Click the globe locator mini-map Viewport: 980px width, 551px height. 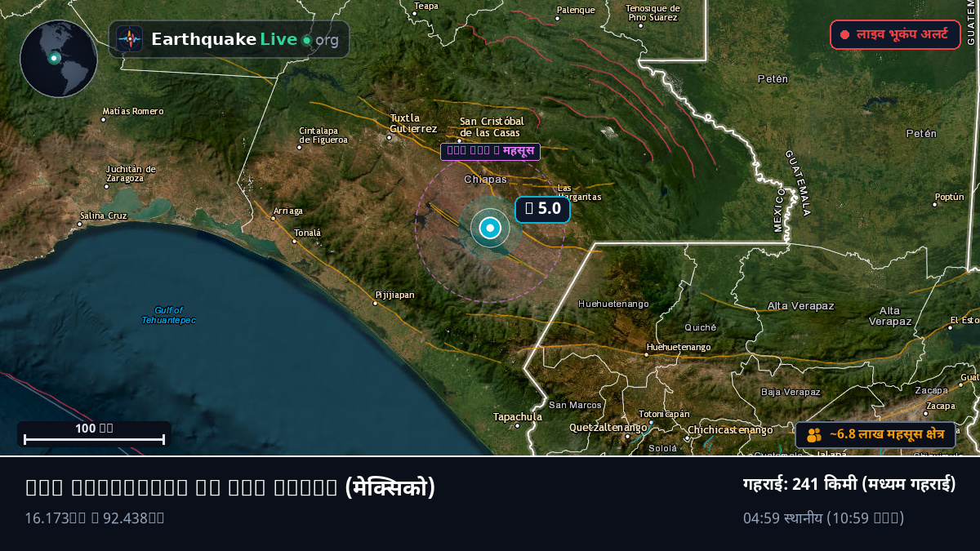coord(59,59)
